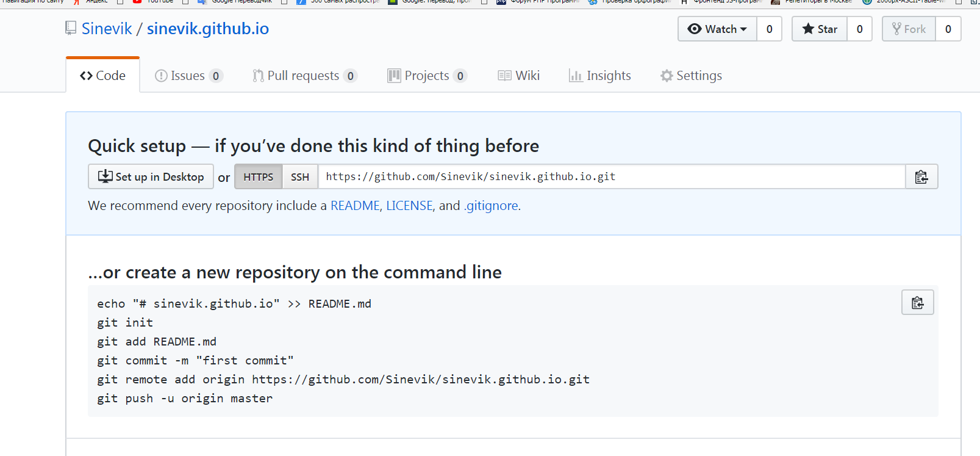Click the Wiki book icon

click(504, 76)
